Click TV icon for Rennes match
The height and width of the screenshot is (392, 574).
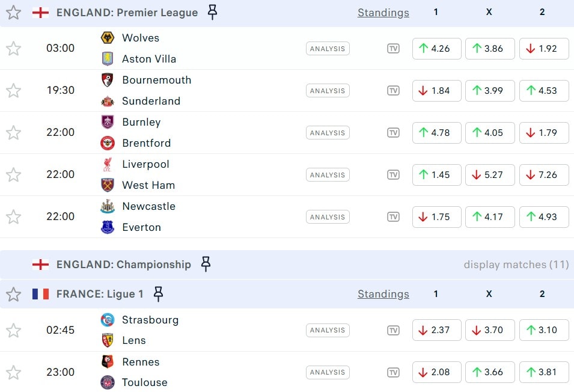coord(393,372)
